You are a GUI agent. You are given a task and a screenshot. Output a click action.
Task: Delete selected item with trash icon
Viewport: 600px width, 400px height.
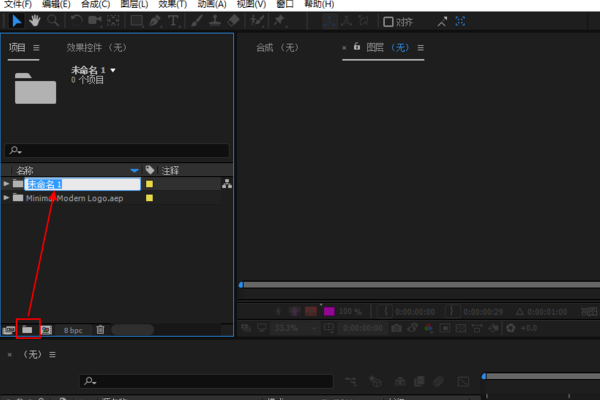click(100, 329)
